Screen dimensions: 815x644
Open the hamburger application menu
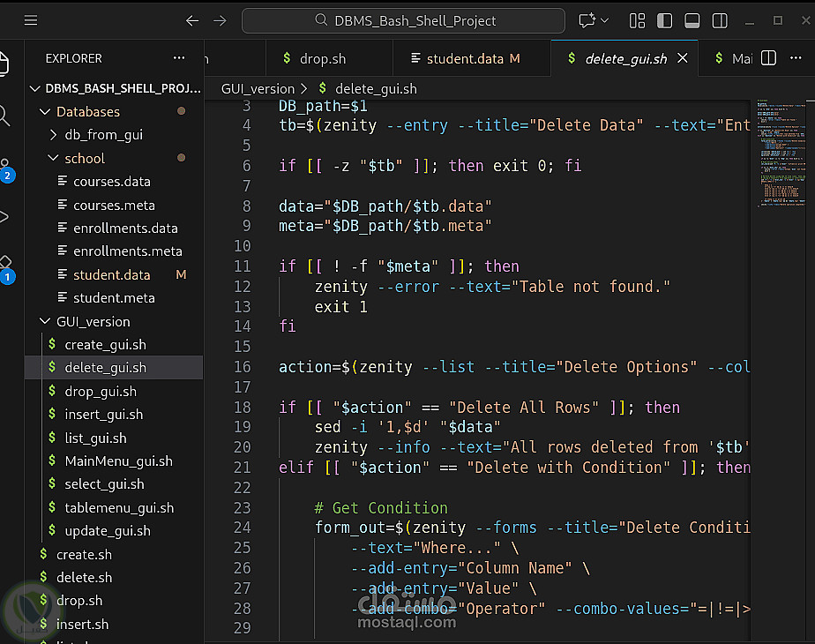click(31, 20)
